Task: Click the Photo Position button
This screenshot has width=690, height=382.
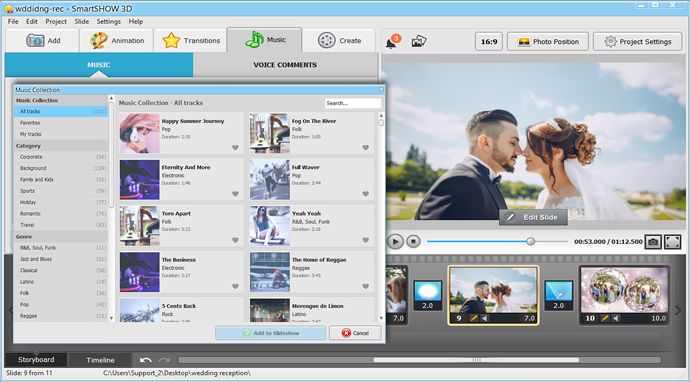Action: pos(548,42)
